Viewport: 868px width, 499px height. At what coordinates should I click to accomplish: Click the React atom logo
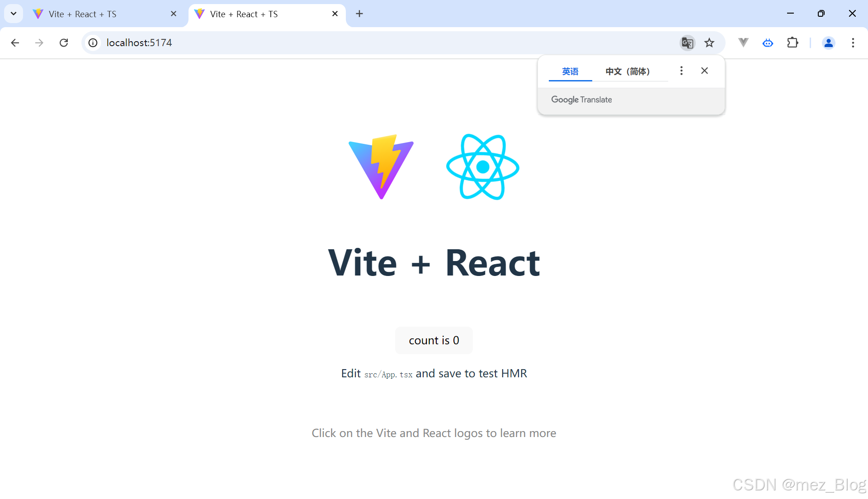click(483, 167)
